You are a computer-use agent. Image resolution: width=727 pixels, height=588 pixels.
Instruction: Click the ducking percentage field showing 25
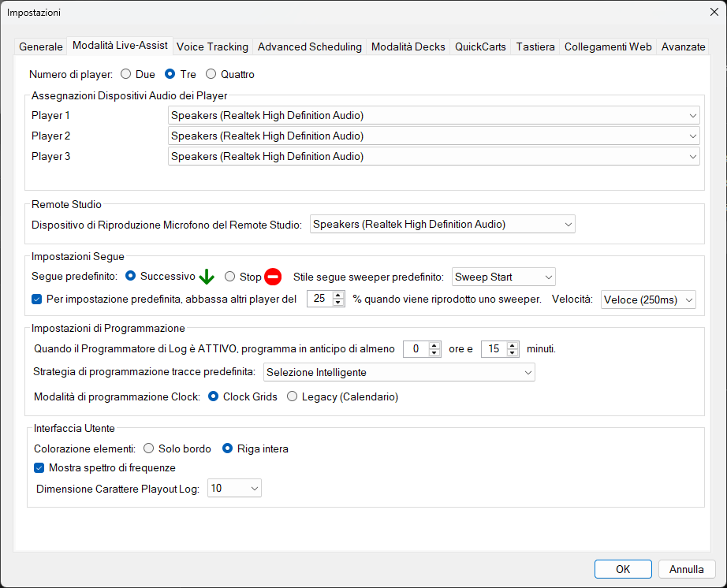[320, 299]
